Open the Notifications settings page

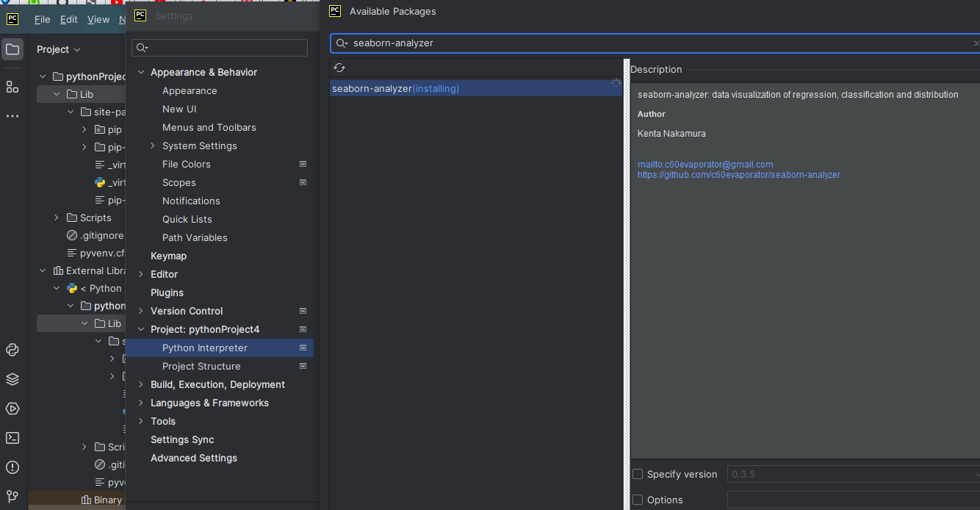[191, 201]
